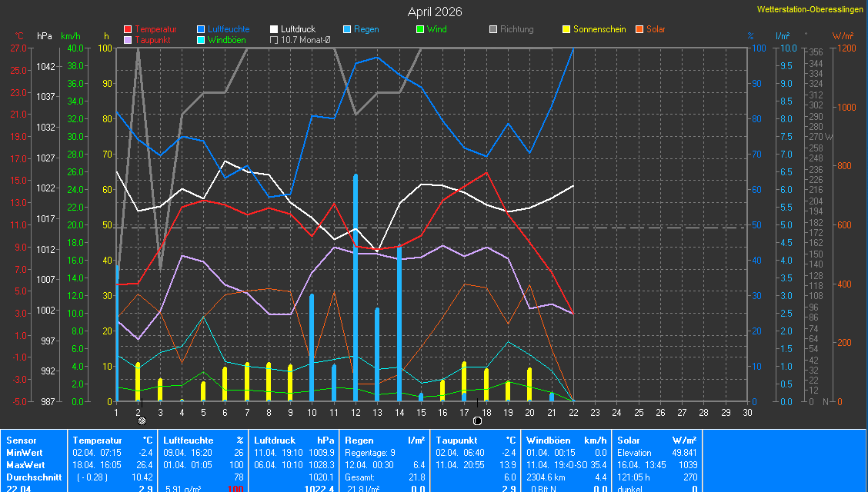
Task: Click the orange Solar legend icon
Action: pos(639,29)
